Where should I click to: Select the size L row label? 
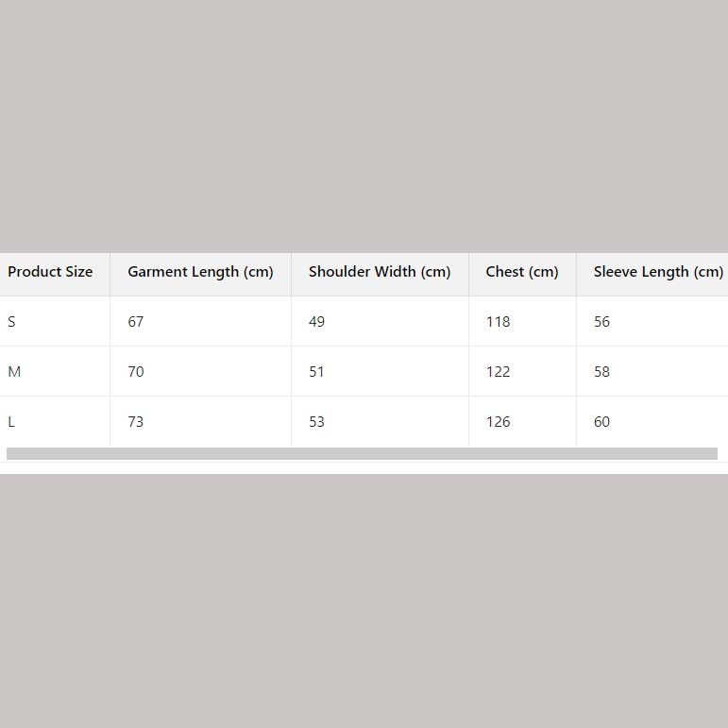[11, 422]
